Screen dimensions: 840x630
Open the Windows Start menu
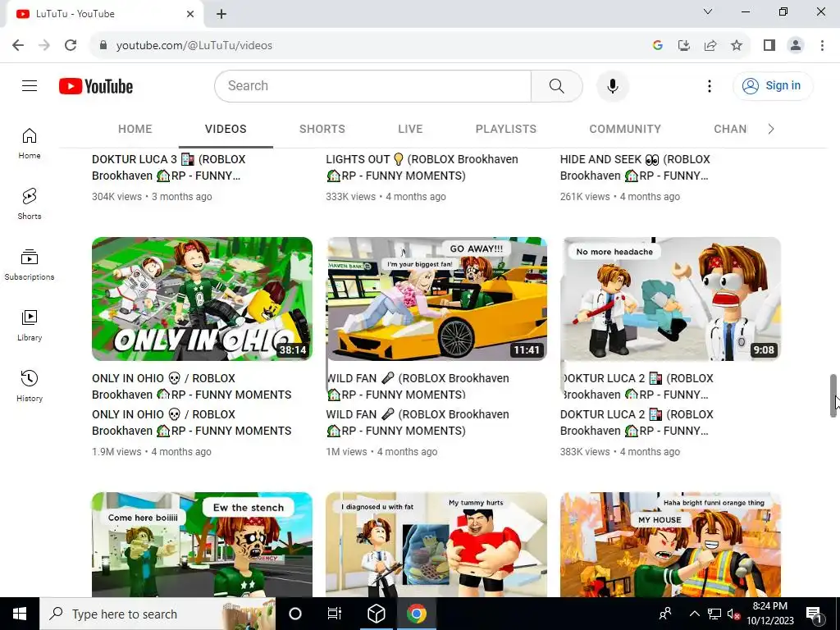(20, 614)
